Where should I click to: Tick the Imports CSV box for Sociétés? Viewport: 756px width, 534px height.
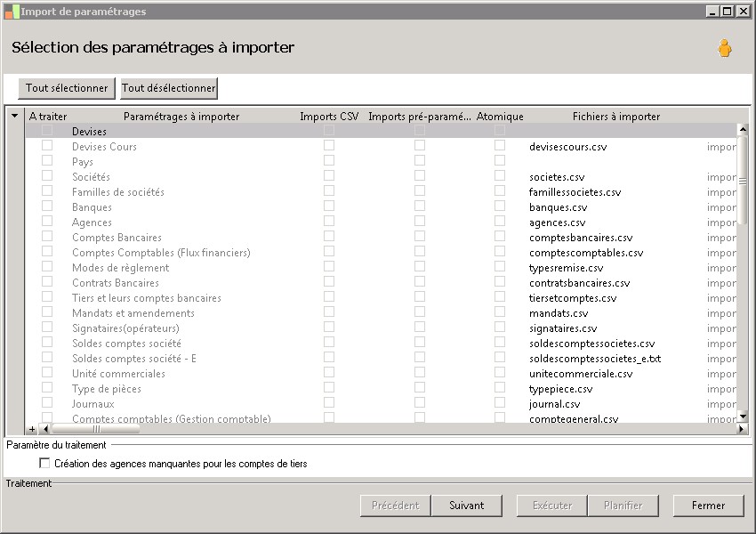pos(329,176)
